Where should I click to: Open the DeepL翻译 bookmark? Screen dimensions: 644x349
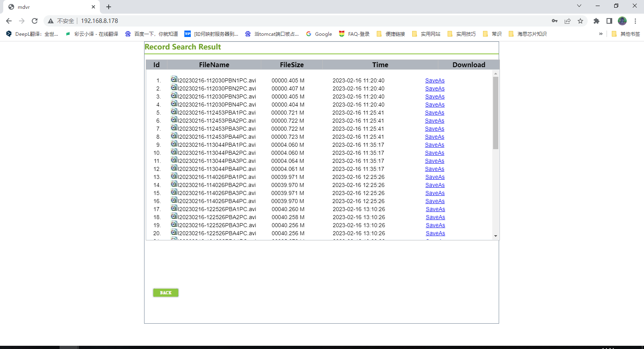click(x=32, y=34)
